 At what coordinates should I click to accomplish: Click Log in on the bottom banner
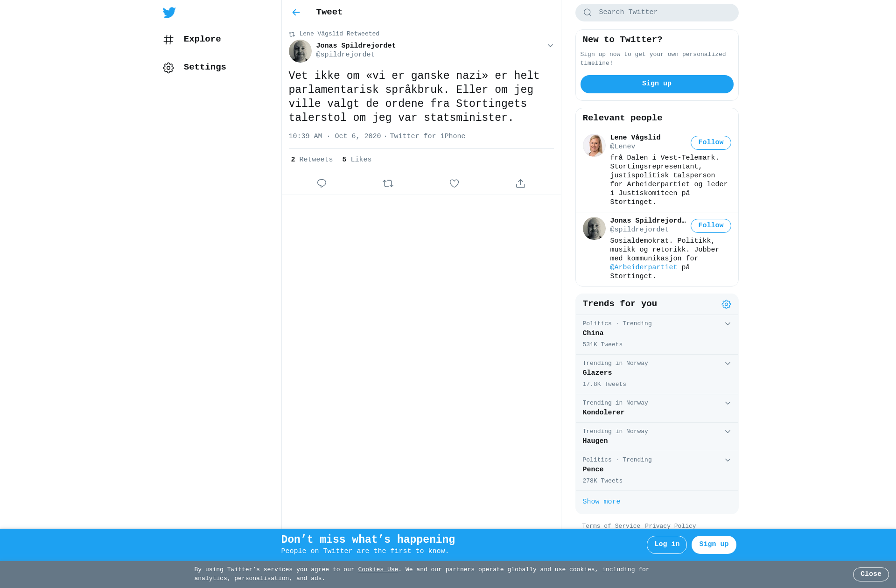pyautogui.click(x=666, y=545)
